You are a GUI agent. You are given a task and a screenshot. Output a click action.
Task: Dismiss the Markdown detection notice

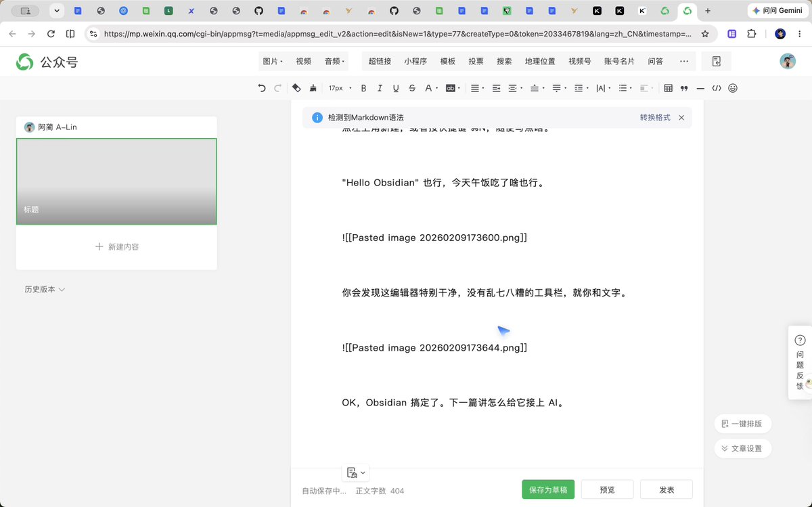(681, 118)
